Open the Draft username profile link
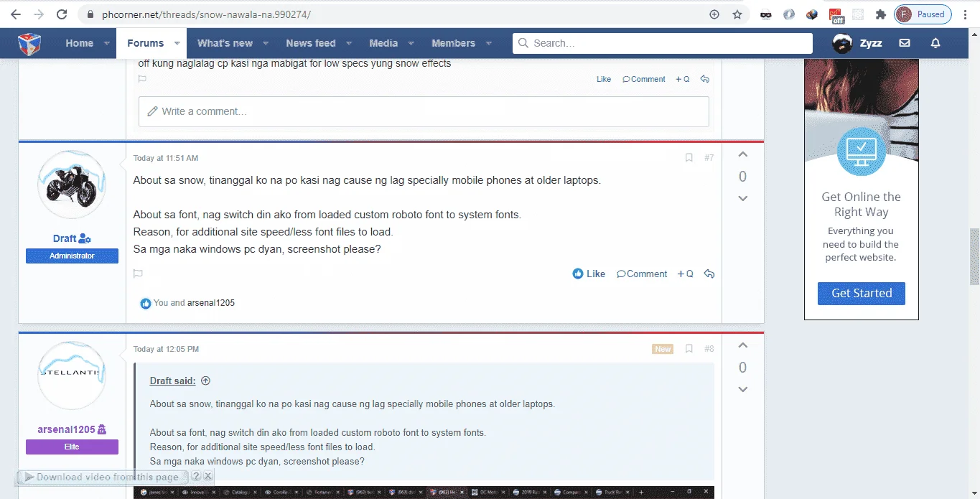Image resolution: width=980 pixels, height=499 pixels. coord(65,238)
